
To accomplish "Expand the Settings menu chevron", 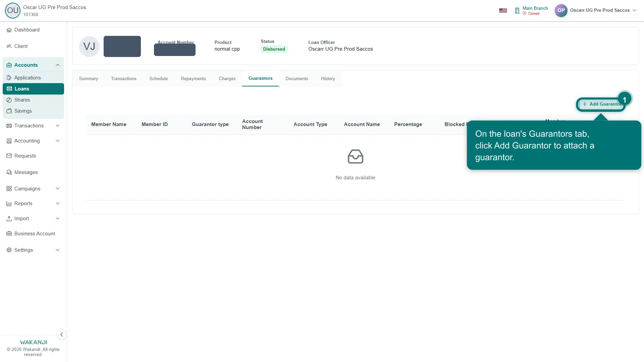I will coord(58,250).
